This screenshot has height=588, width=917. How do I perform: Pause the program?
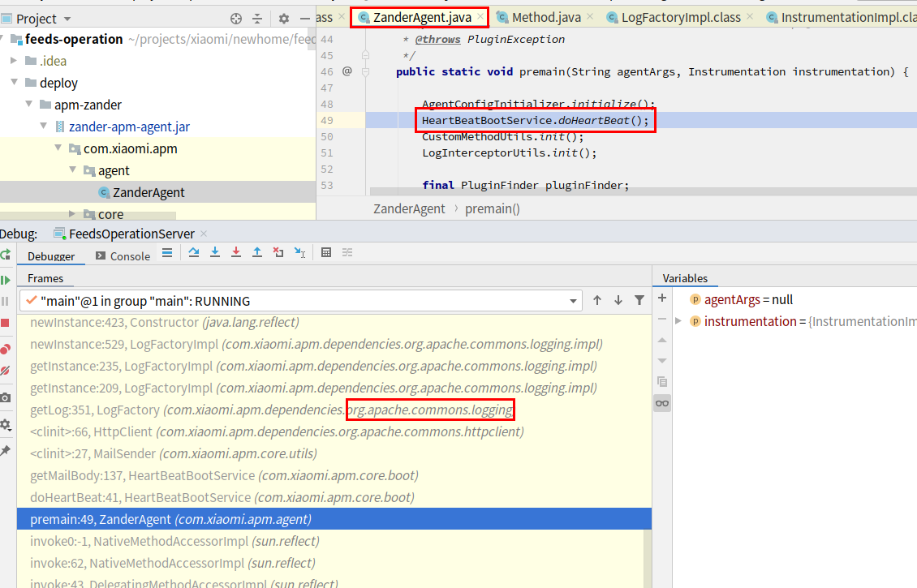tap(5, 302)
